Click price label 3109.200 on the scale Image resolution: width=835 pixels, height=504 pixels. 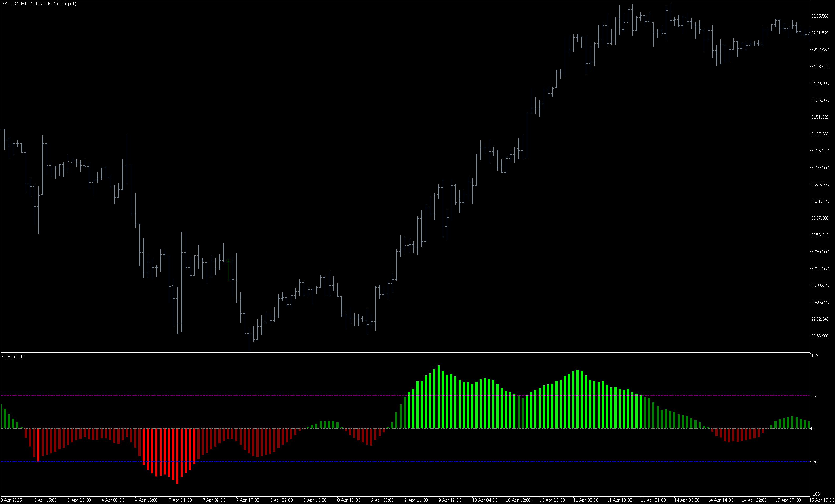[x=820, y=168]
